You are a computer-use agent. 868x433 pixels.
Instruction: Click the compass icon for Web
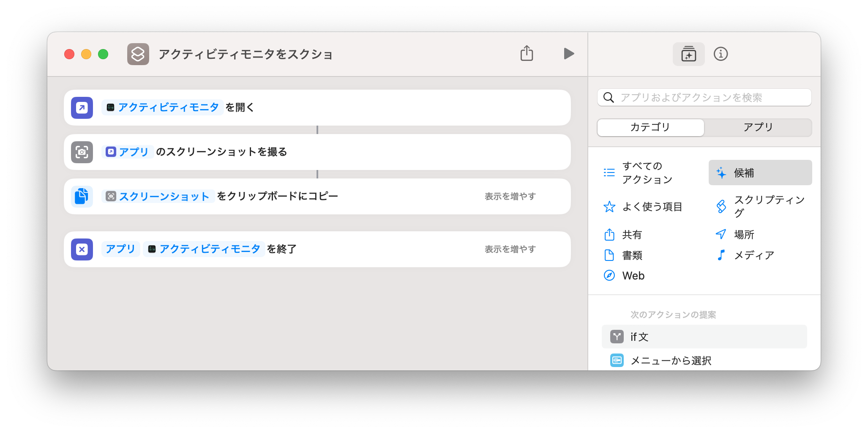click(609, 276)
